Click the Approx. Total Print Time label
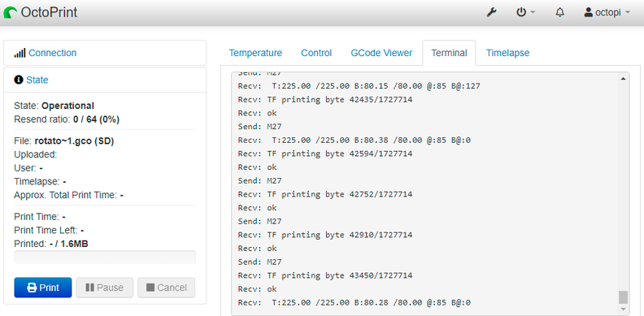 tap(66, 195)
